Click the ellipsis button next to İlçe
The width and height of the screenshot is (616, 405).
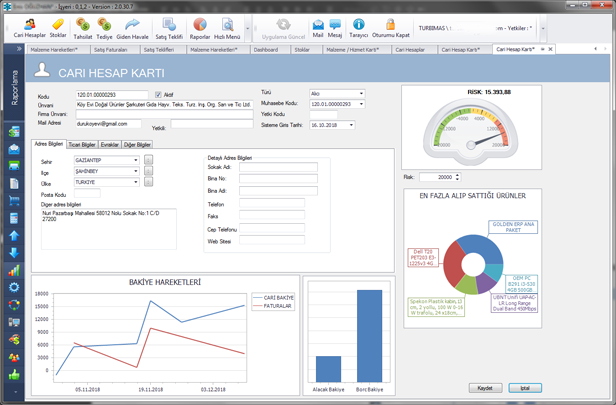pyautogui.click(x=148, y=171)
